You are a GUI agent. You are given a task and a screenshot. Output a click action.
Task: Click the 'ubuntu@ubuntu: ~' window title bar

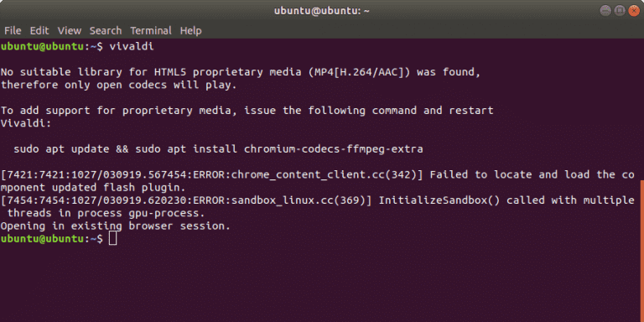click(322, 10)
